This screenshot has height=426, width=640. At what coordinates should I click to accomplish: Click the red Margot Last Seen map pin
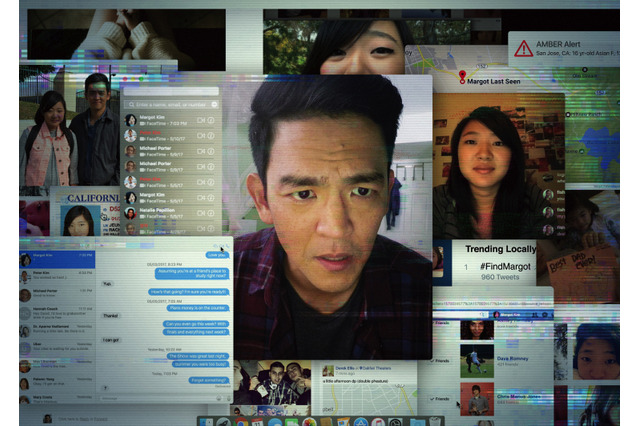click(462, 76)
